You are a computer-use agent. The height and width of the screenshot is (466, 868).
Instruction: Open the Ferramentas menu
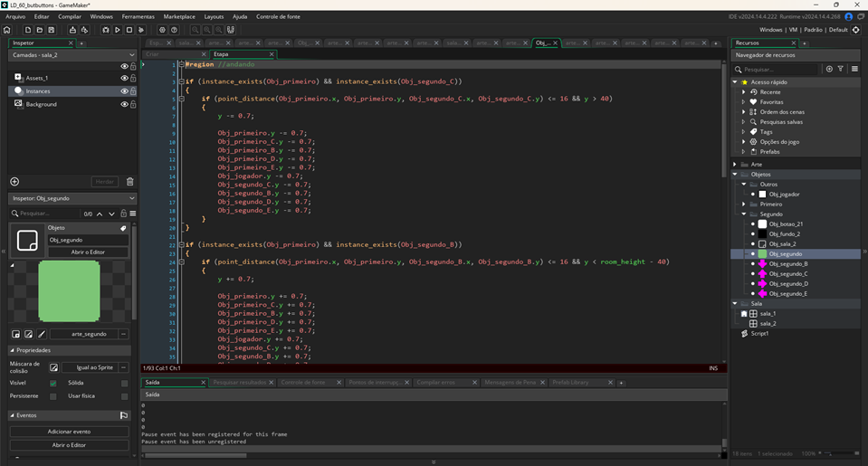coord(138,16)
